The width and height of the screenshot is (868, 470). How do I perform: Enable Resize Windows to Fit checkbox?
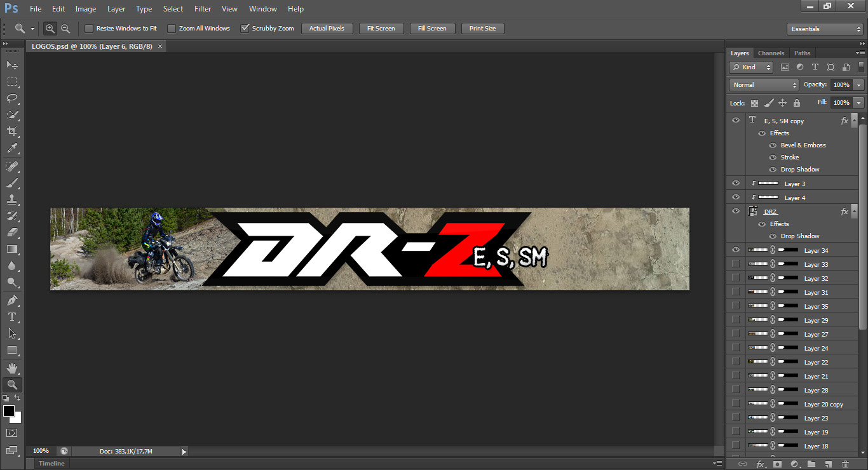tap(89, 29)
